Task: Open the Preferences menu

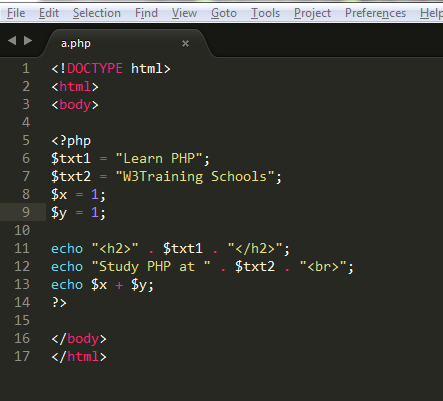Action: (x=375, y=13)
